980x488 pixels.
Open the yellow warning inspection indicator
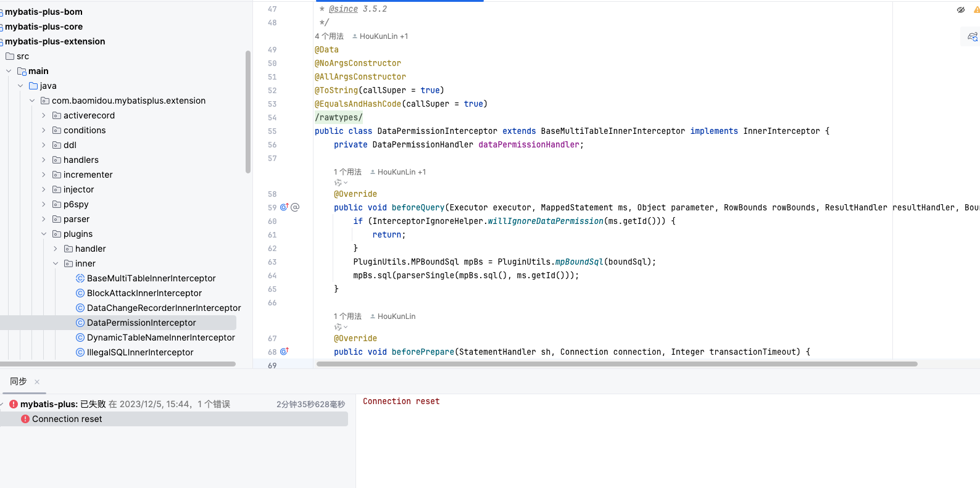977,10
